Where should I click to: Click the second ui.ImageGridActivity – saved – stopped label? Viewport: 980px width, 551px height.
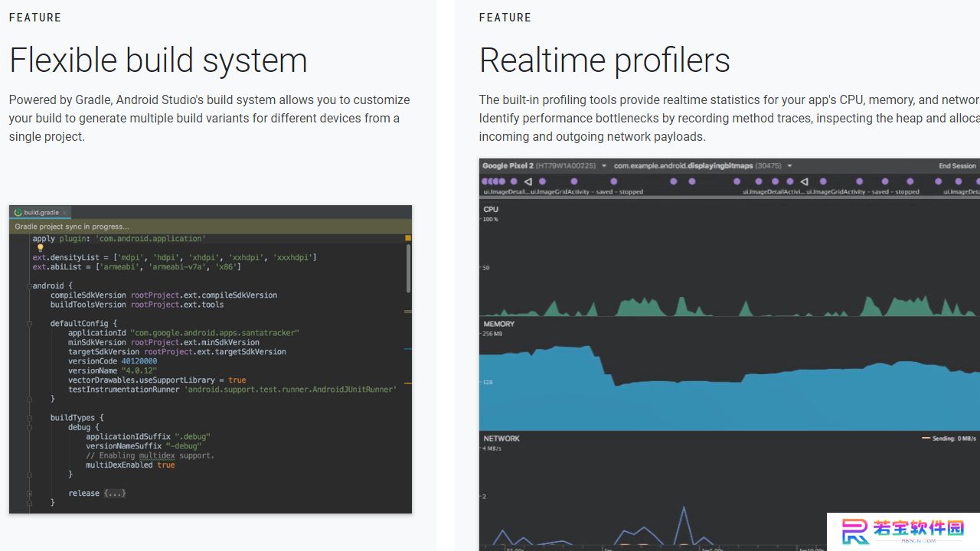[x=862, y=192]
